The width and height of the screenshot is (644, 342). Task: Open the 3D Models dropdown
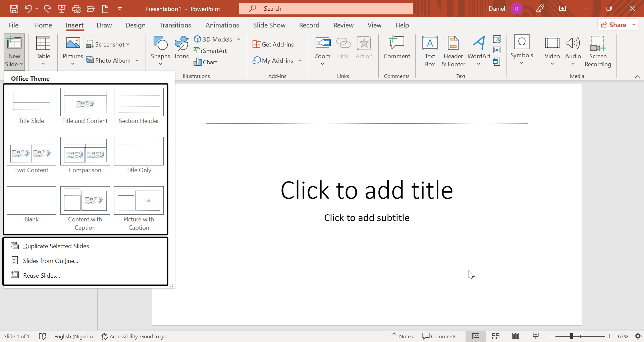click(x=238, y=39)
